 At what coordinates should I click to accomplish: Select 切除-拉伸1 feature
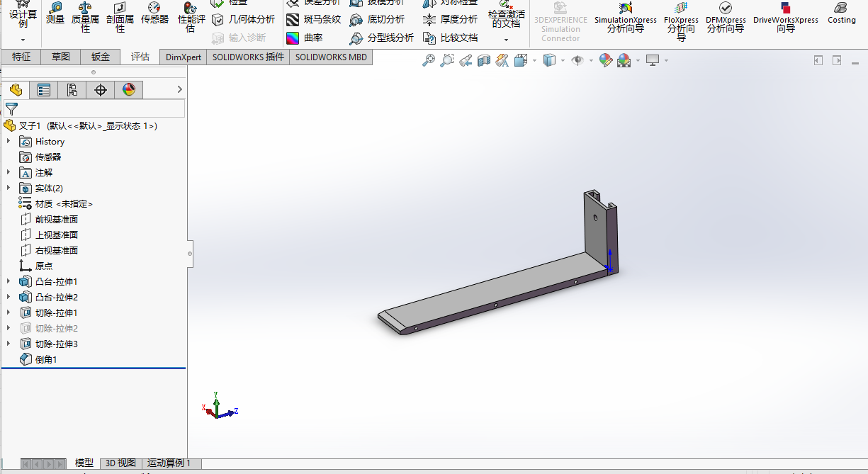(49, 312)
